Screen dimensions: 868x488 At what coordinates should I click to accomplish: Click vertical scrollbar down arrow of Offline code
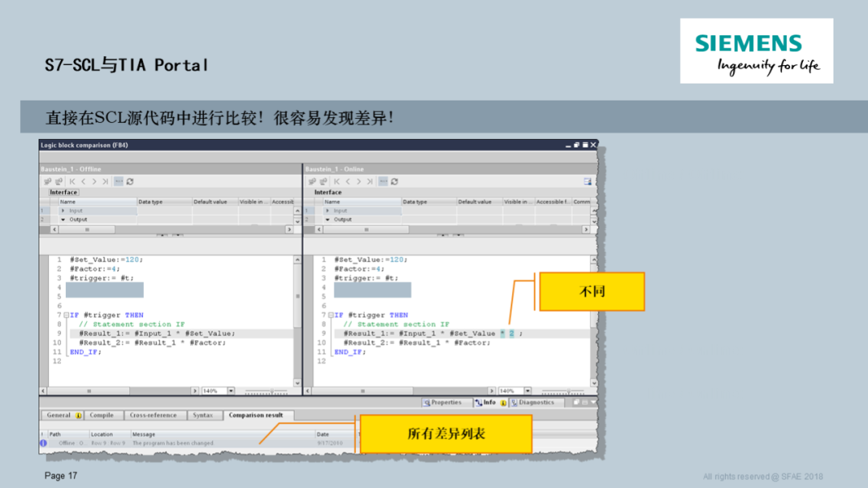(297, 383)
